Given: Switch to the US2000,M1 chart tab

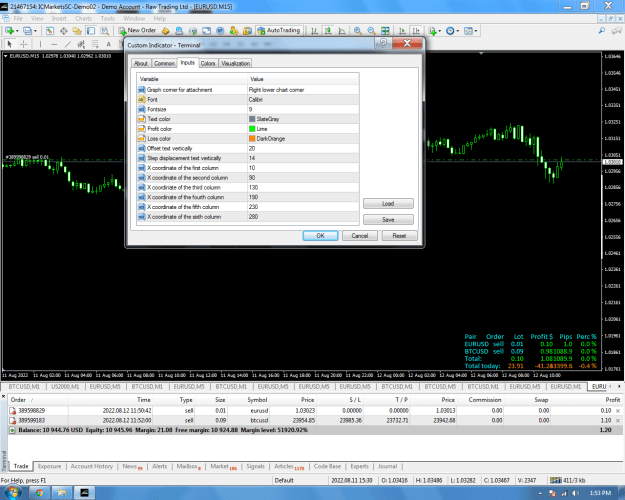Looking at the screenshot, I should click(x=65, y=386).
